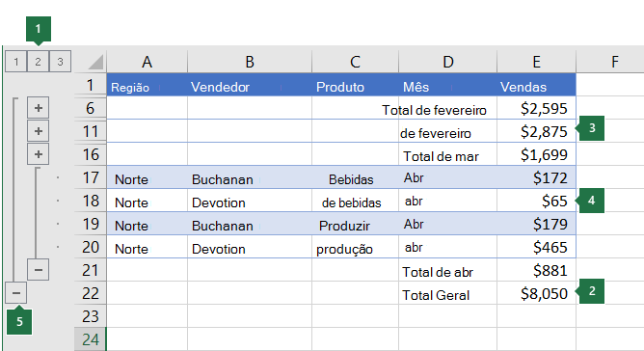Select Buchanan in row 19

[250, 224]
